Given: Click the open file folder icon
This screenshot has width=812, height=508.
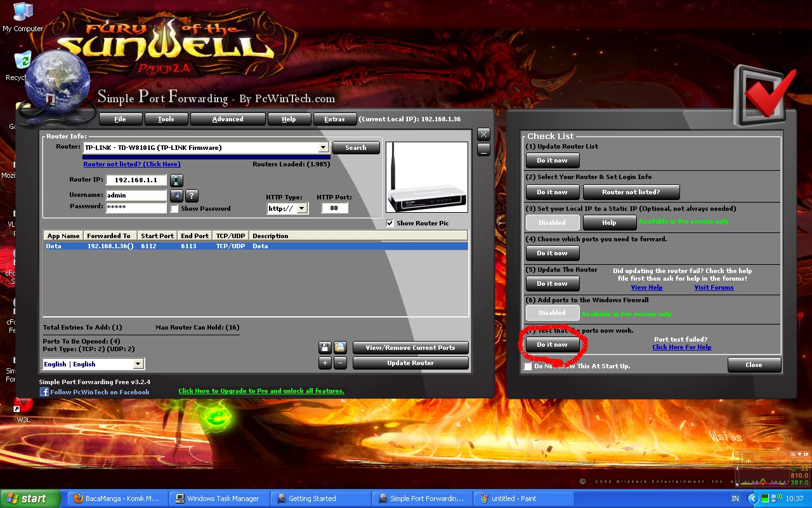Looking at the screenshot, I should point(340,347).
